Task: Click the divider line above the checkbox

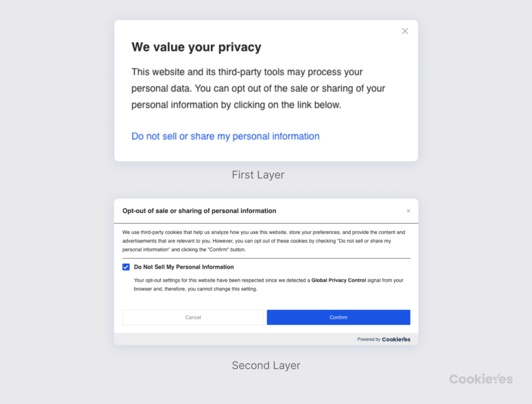Action: coord(266,258)
